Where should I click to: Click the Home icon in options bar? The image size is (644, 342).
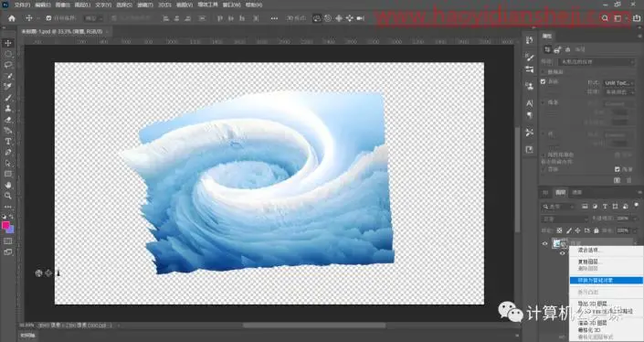(12, 18)
